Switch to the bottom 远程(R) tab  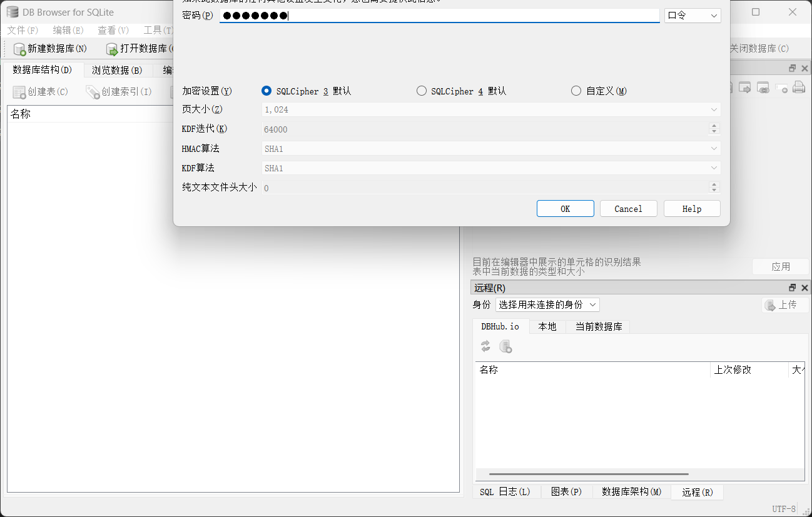point(697,492)
